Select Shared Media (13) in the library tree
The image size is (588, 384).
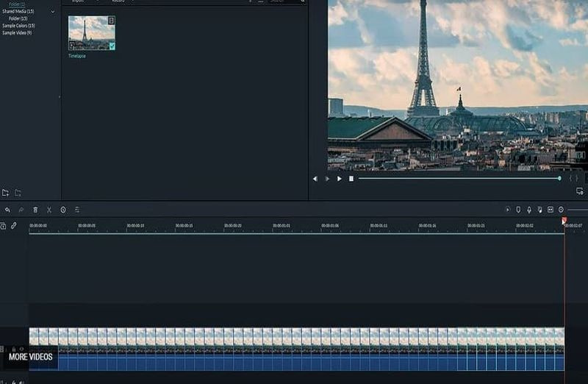[18, 11]
